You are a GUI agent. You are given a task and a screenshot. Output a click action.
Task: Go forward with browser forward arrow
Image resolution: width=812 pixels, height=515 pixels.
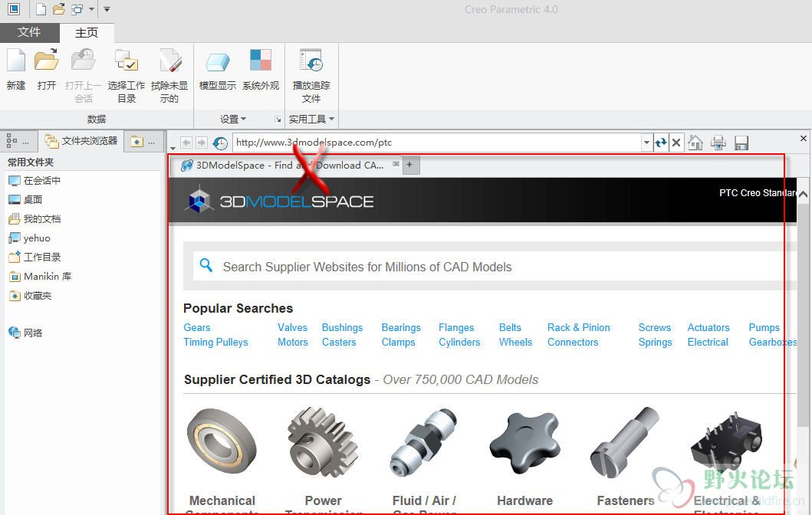tap(202, 143)
